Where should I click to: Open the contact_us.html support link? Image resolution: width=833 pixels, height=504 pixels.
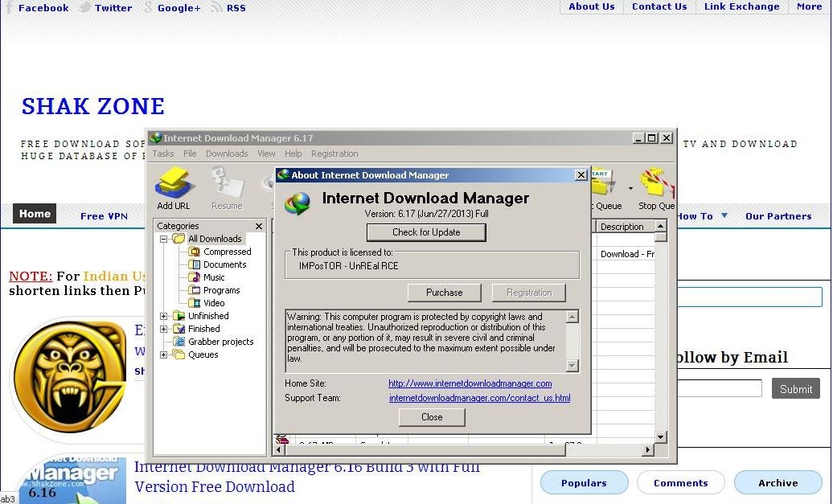(480, 398)
